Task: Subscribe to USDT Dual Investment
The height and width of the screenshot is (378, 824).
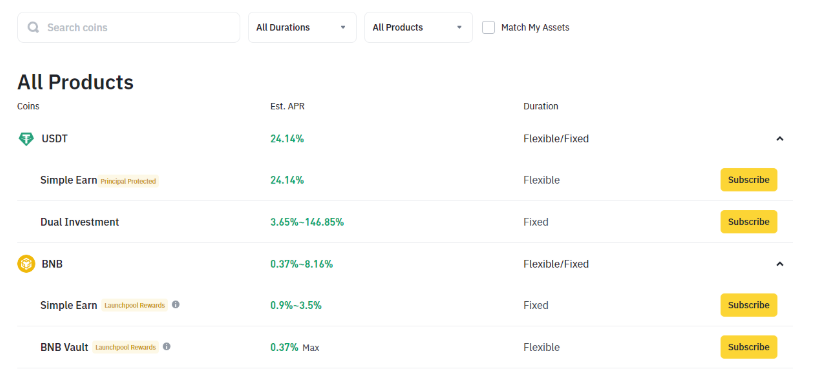Action: point(748,222)
